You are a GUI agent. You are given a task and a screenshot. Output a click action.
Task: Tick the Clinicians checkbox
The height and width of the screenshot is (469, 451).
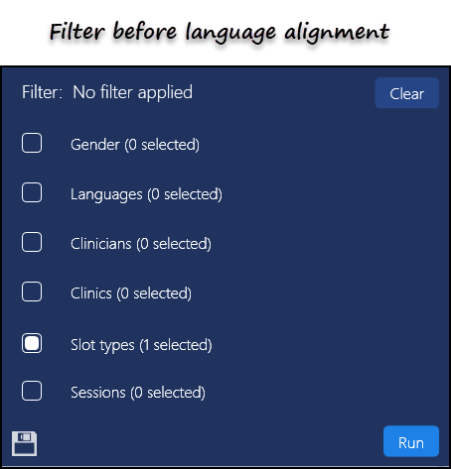(32, 242)
